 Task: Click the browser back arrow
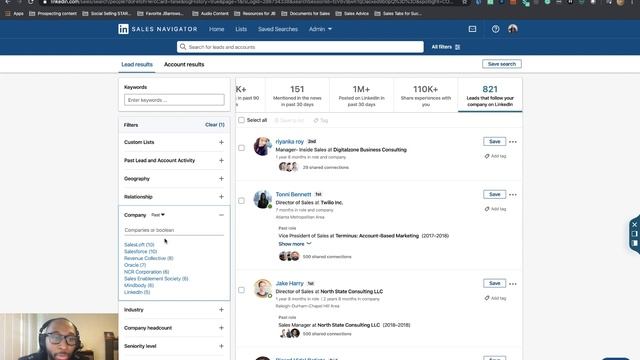tap(8, 2)
